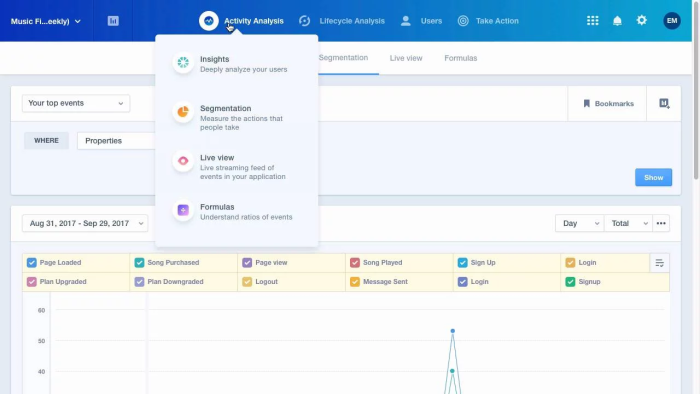Open Bookmarks
Viewport: 700px width, 394px height.
click(607, 104)
